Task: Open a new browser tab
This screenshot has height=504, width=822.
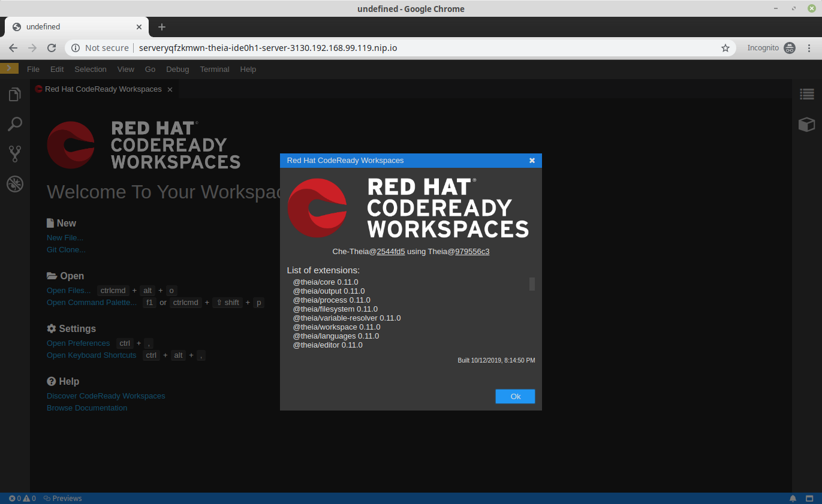Action: point(162,27)
